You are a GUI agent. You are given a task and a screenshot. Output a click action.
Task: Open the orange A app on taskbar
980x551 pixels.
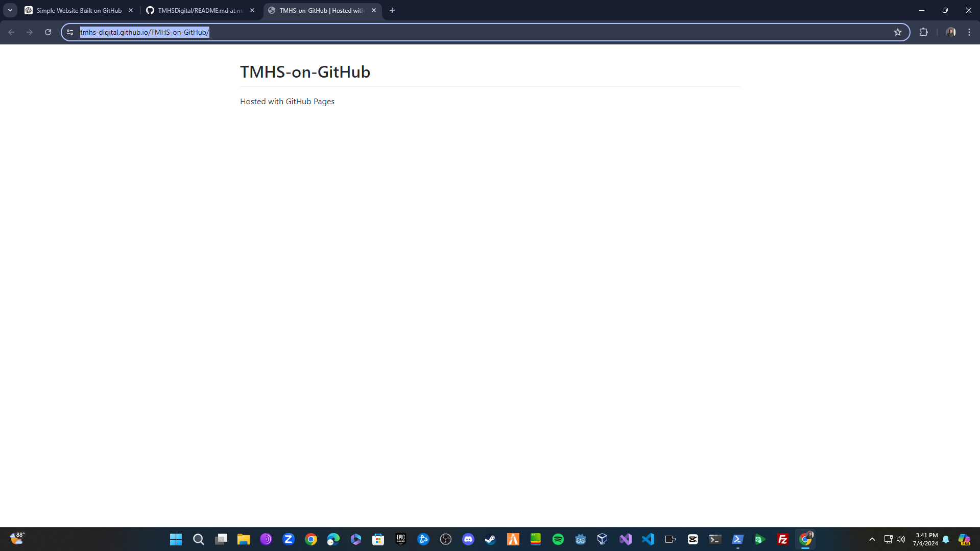pyautogui.click(x=513, y=539)
